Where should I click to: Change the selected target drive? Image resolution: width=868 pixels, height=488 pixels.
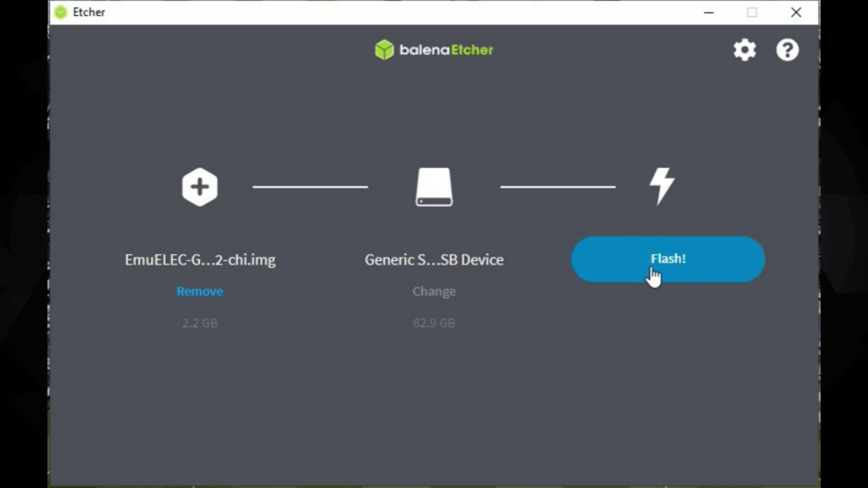[x=434, y=291]
